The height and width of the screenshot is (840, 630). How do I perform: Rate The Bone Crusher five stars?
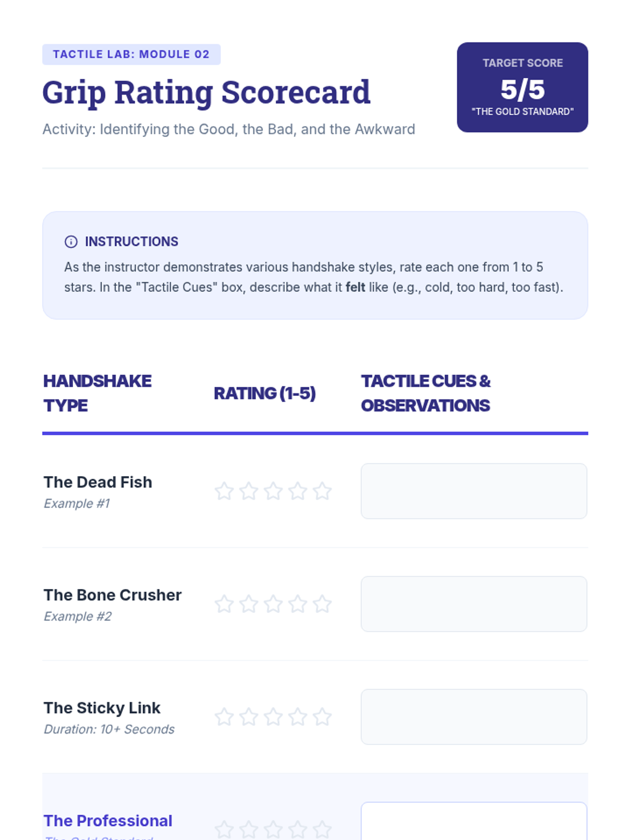(322, 604)
